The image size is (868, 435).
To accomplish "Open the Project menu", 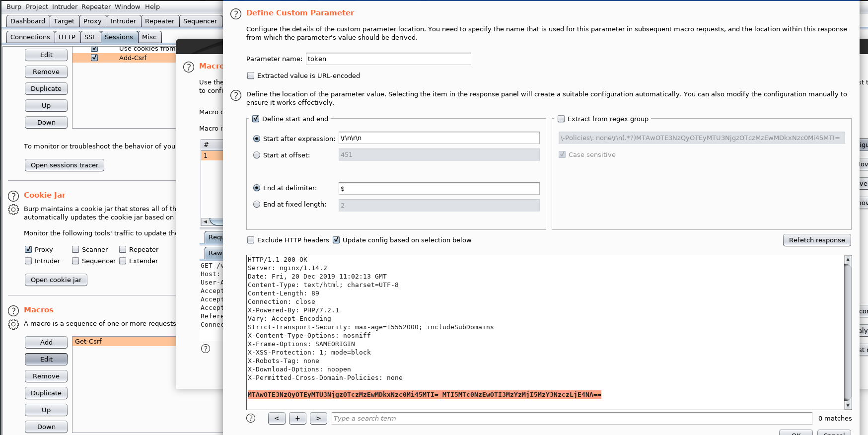I will (x=37, y=6).
